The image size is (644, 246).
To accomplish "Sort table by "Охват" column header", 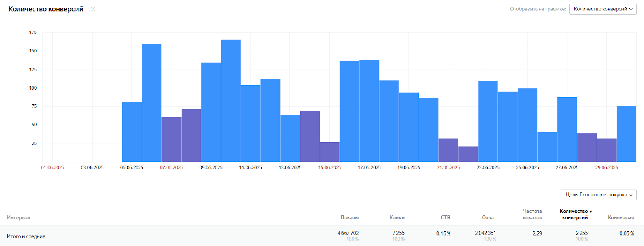I will pyautogui.click(x=489, y=217).
